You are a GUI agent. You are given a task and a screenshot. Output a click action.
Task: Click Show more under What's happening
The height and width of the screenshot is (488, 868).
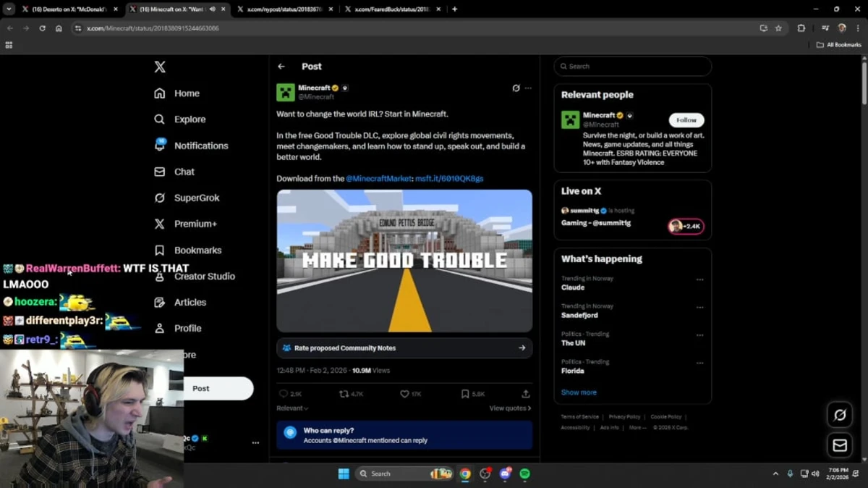click(579, 392)
